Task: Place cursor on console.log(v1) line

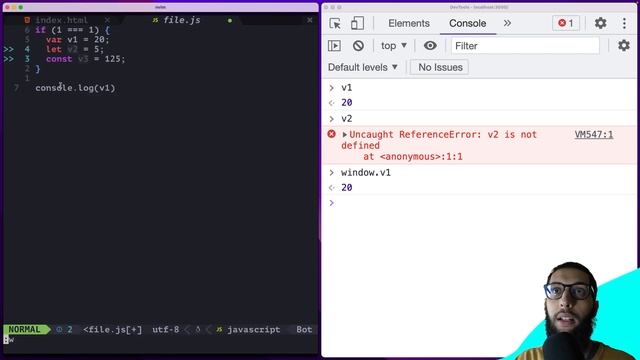Action: [75, 88]
